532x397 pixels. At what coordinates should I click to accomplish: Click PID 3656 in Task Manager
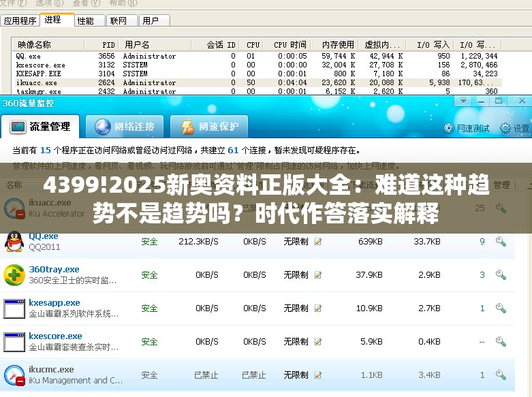coord(106,56)
